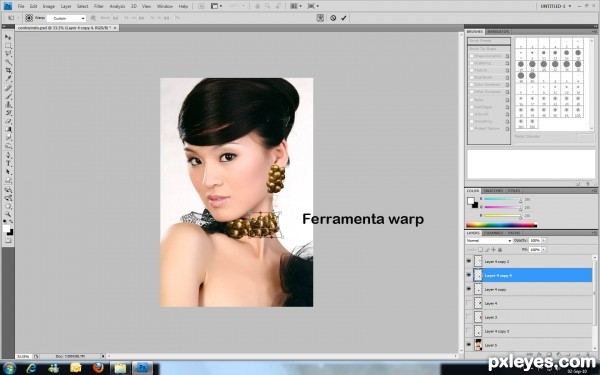Open the Layers panel options menu
600x375 pixels.
tap(595, 233)
